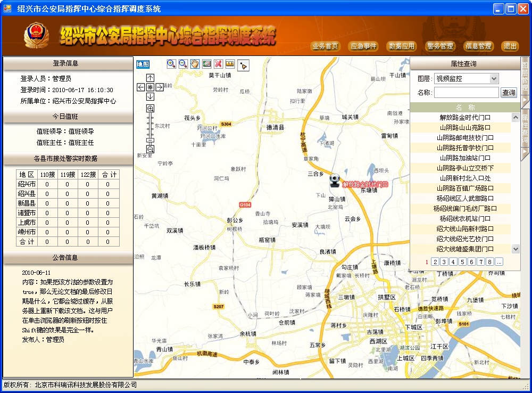Toggle the 地图 map view button
The width and height of the screenshot is (532, 393).
[143, 64]
